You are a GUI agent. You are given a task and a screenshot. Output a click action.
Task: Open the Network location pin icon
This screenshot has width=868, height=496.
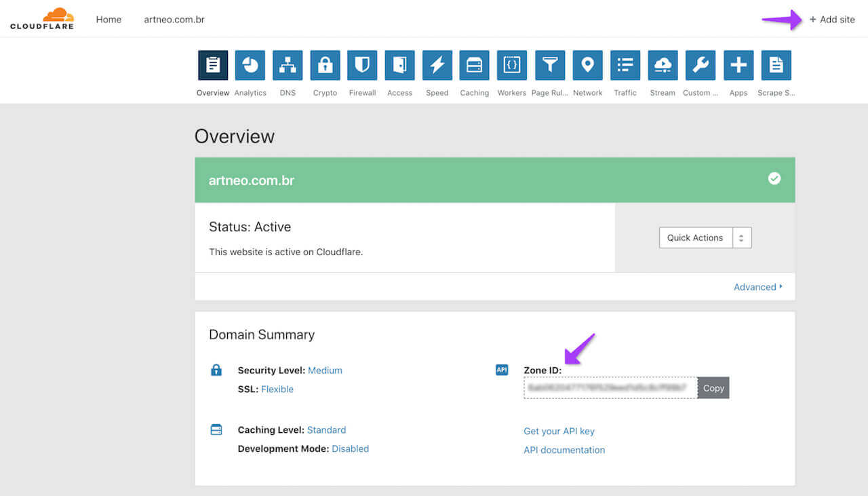point(587,65)
